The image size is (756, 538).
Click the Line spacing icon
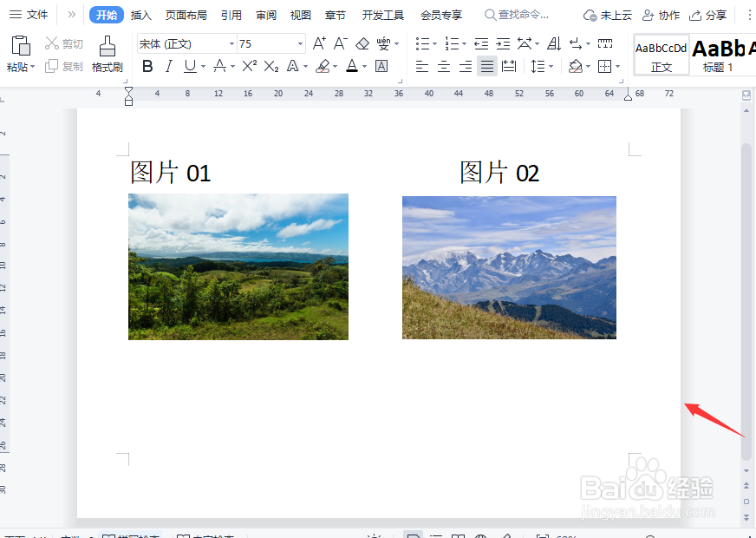point(538,66)
